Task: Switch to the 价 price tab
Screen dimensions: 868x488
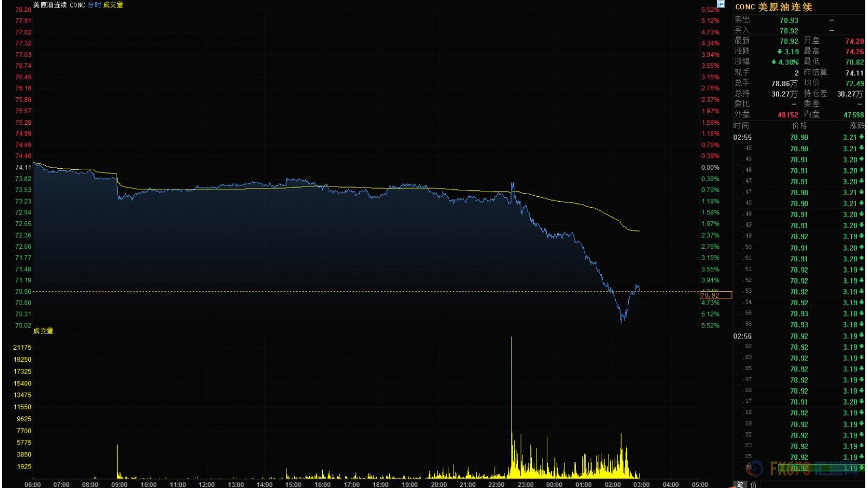Action: pyautogui.click(x=753, y=485)
